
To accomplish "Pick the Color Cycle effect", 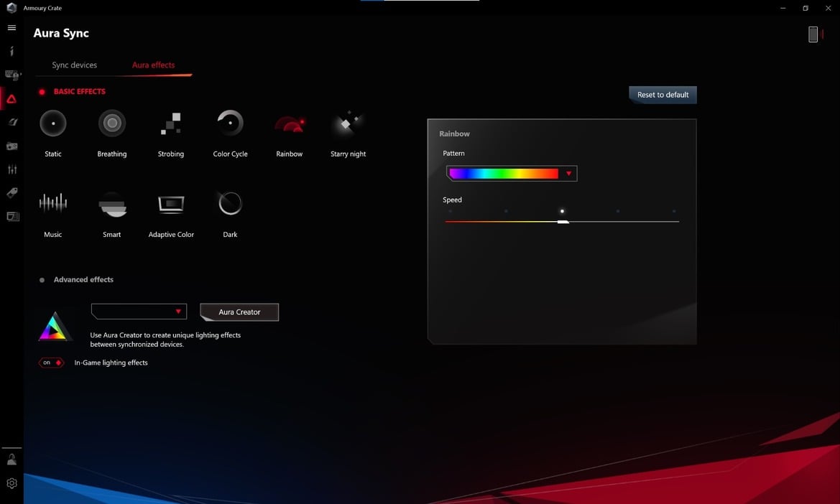I will (231, 123).
